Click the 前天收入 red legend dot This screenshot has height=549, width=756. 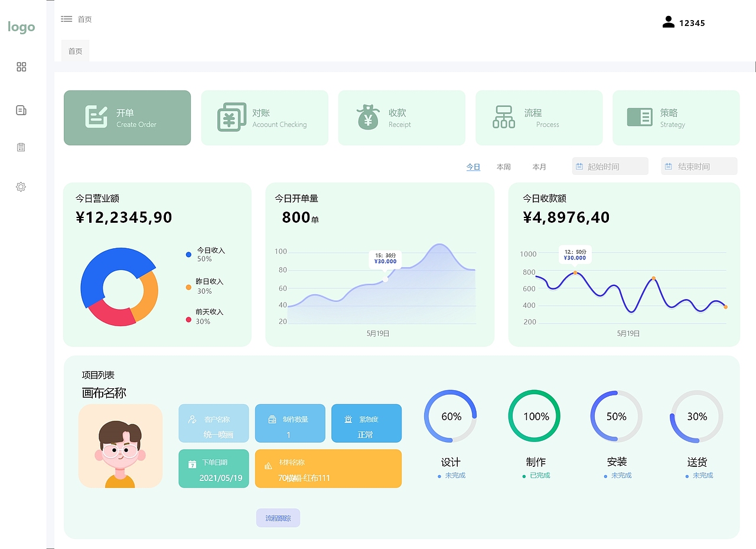pos(188,320)
